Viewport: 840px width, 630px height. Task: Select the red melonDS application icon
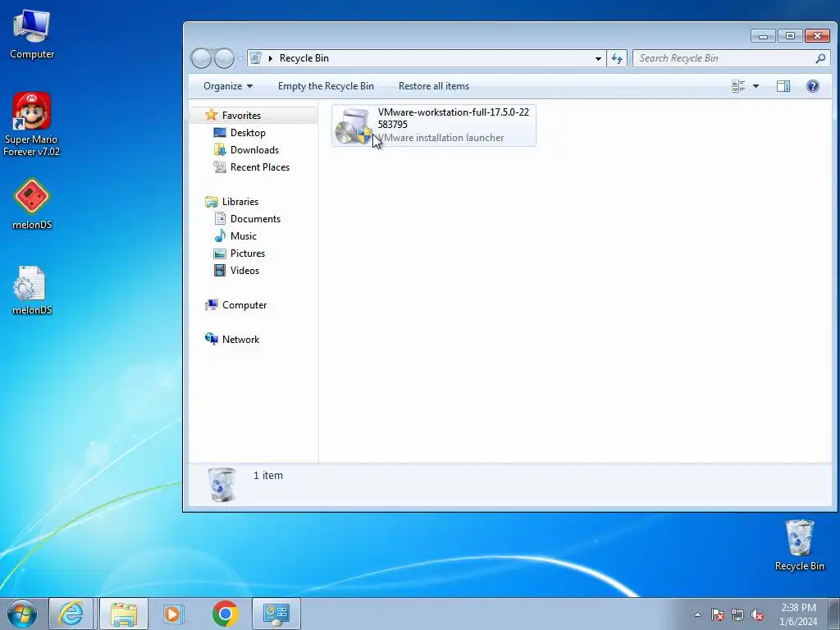coord(32,204)
